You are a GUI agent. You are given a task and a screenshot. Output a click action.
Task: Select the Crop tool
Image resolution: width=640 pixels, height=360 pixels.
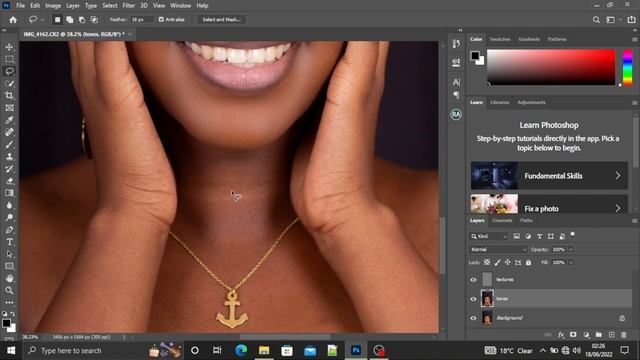point(9,96)
